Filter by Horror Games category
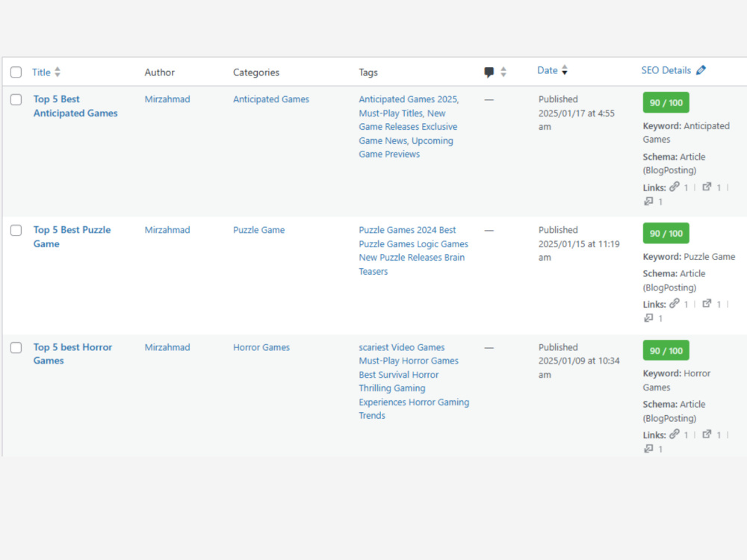 point(261,347)
